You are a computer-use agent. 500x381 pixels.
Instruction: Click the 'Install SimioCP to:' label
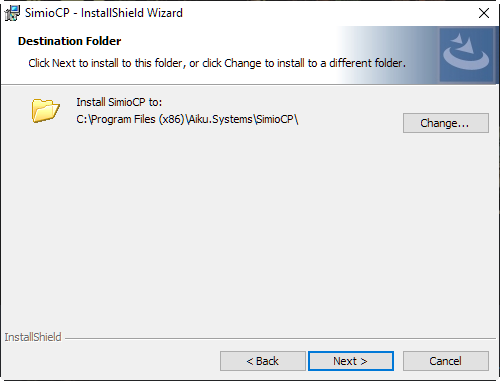119,102
